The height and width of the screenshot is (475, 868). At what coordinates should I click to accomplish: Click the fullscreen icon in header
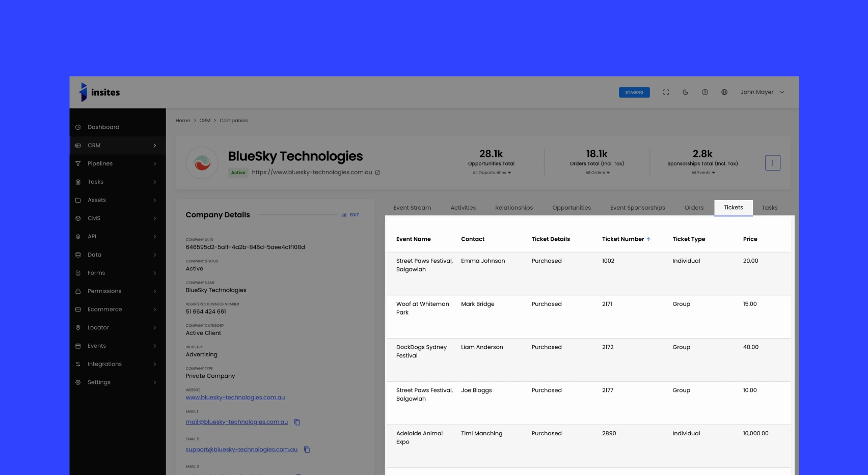point(666,92)
